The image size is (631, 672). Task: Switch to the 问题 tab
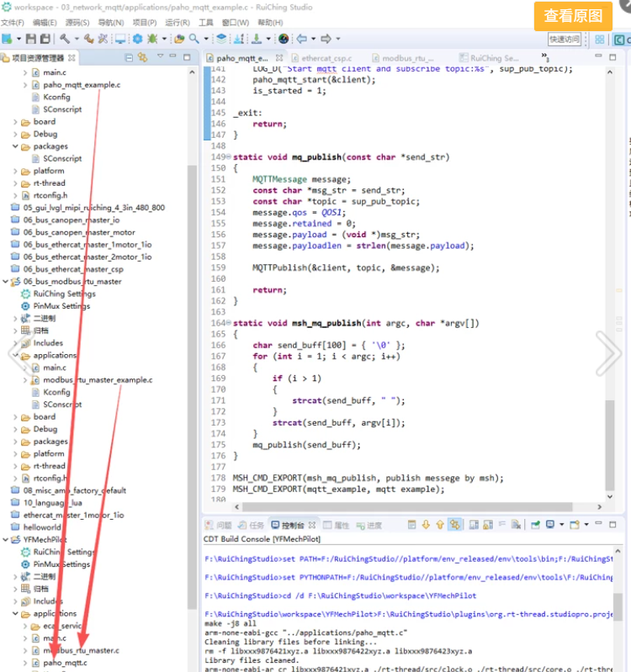pyautogui.click(x=219, y=526)
